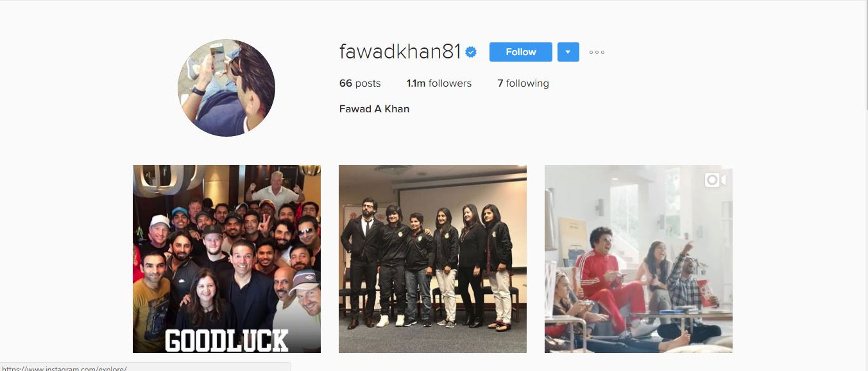
Task: View the 7 following list
Action: pos(523,83)
